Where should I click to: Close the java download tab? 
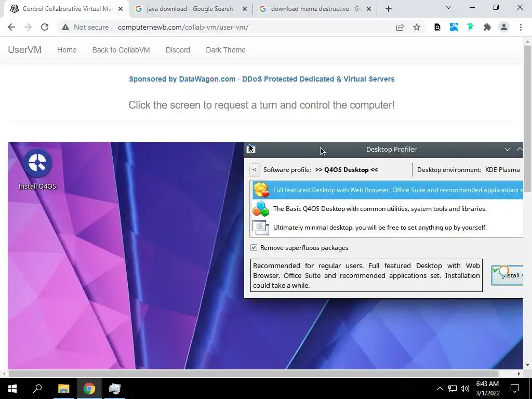coord(245,9)
